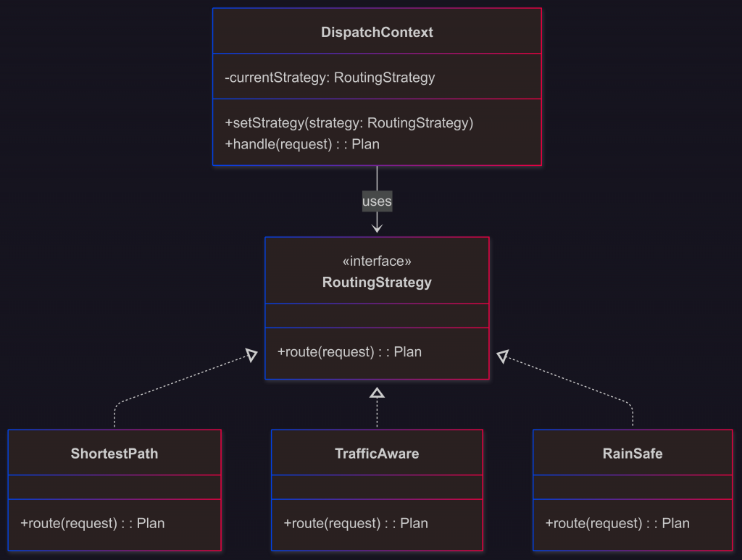
Task: Select the DispatchContext class title
Action: click(x=377, y=32)
